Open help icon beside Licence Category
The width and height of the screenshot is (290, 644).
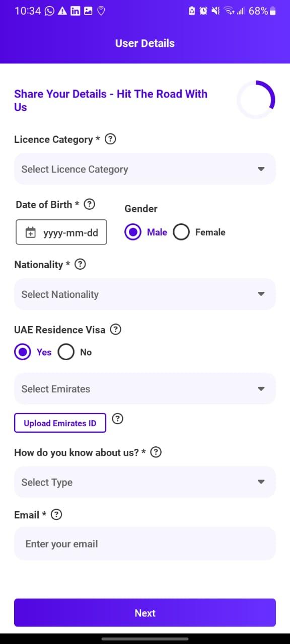coord(110,139)
